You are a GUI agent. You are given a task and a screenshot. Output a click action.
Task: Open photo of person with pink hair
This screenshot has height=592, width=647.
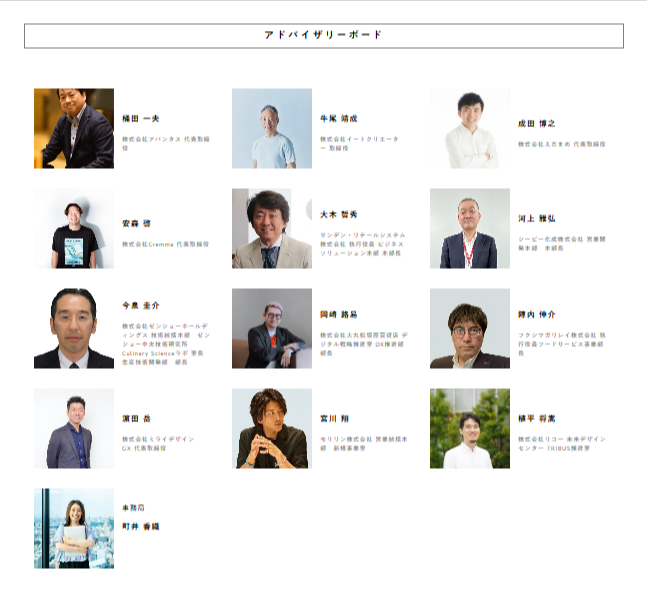271,328
